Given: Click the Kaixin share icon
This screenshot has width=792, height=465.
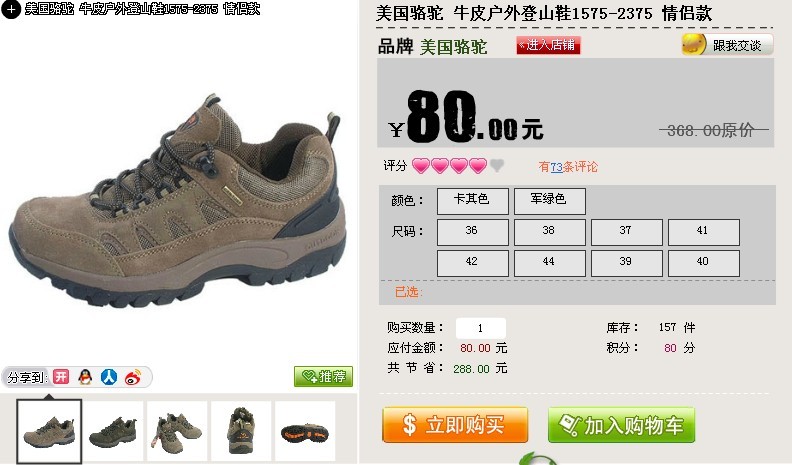Looking at the screenshot, I should coord(61,377).
